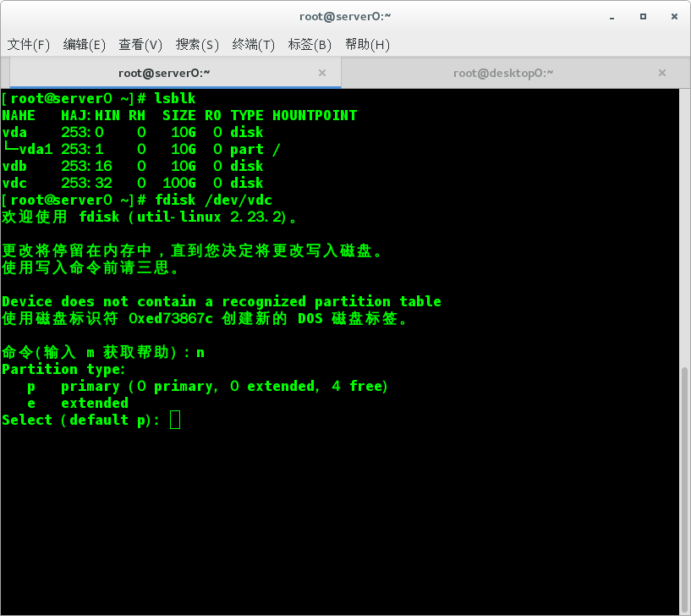Click the 'p primary' option line

tap(207, 386)
